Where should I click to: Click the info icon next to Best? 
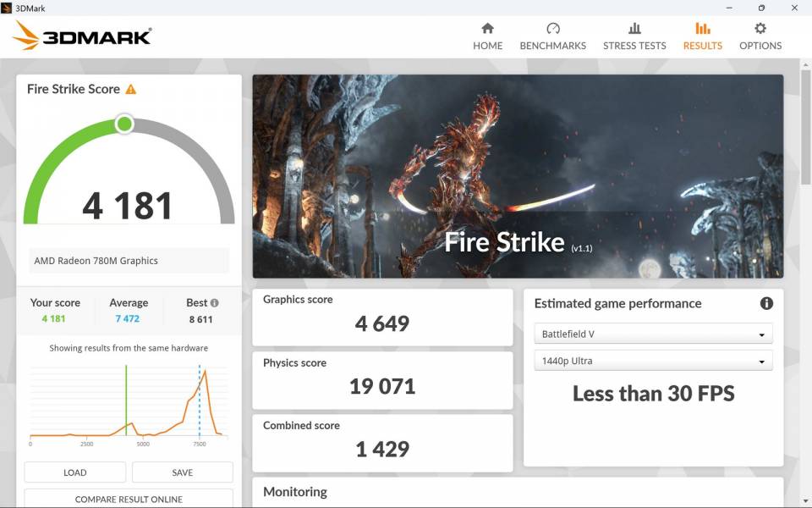[215, 303]
